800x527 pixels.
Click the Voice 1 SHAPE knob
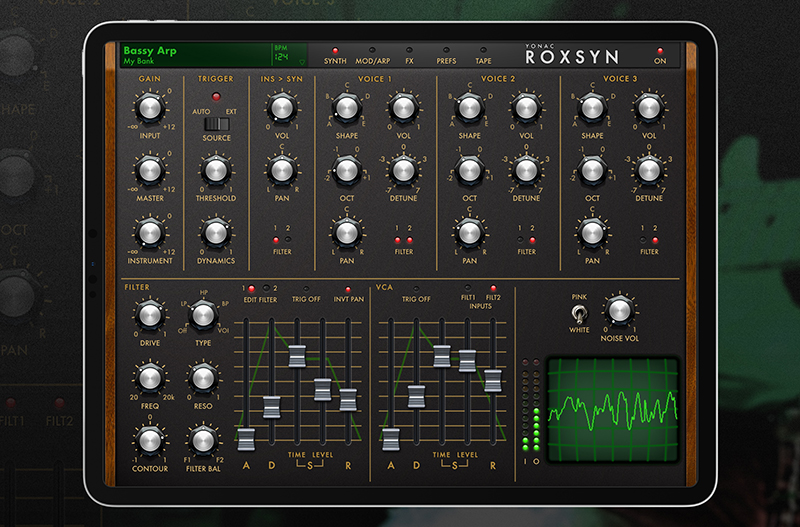pos(346,108)
